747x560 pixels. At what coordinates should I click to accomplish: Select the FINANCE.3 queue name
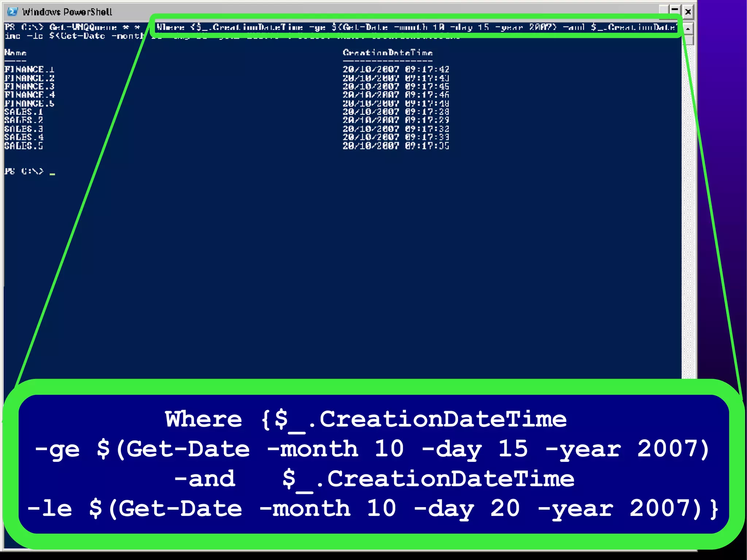pos(29,86)
